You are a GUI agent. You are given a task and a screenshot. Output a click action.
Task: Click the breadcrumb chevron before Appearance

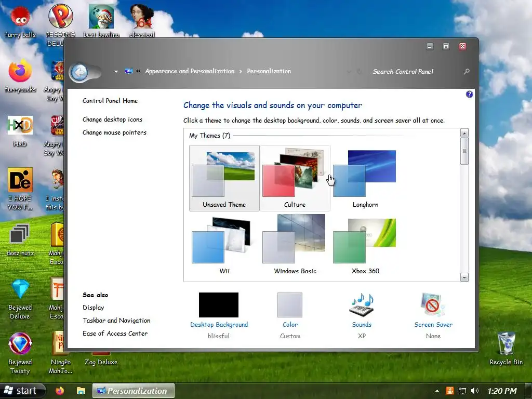[x=138, y=71]
